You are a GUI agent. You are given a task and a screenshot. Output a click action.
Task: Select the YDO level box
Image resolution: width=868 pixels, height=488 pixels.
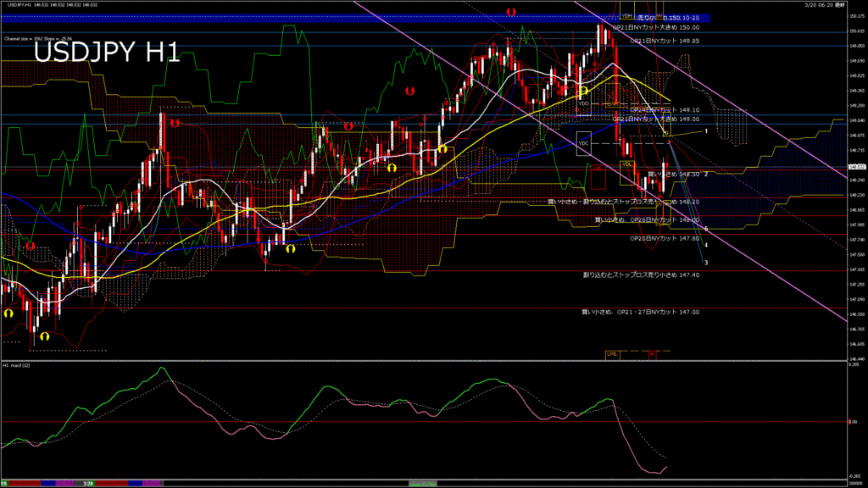pos(583,102)
